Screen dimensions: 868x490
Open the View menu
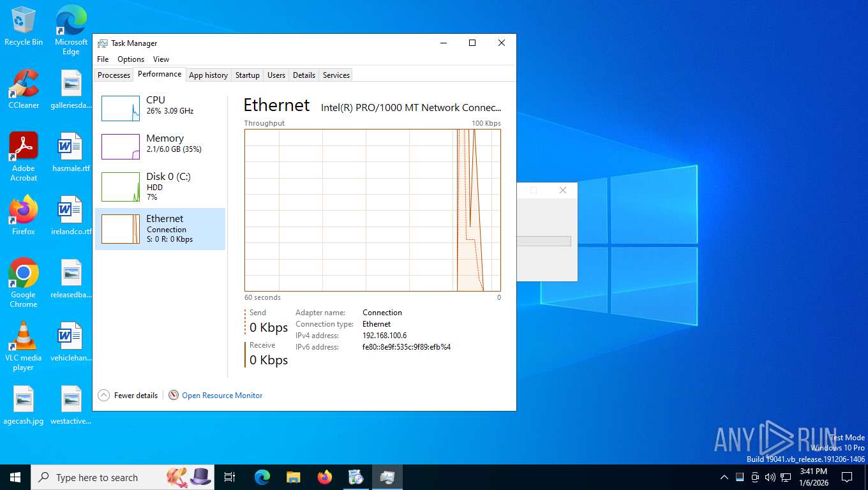(x=161, y=59)
